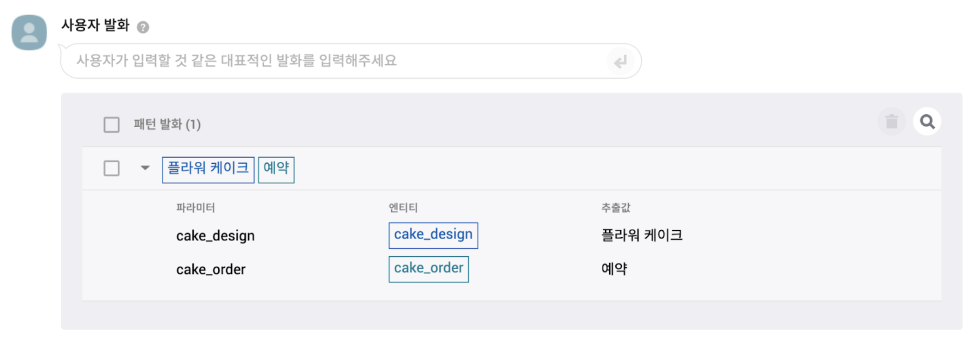This screenshot has width=980, height=346.
Task: Click the 패턴 발화 (1) label
Action: [167, 124]
